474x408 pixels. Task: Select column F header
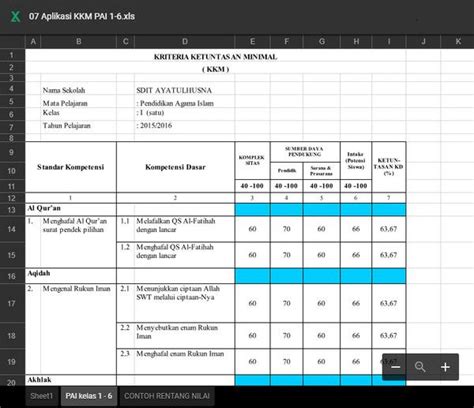(x=287, y=42)
